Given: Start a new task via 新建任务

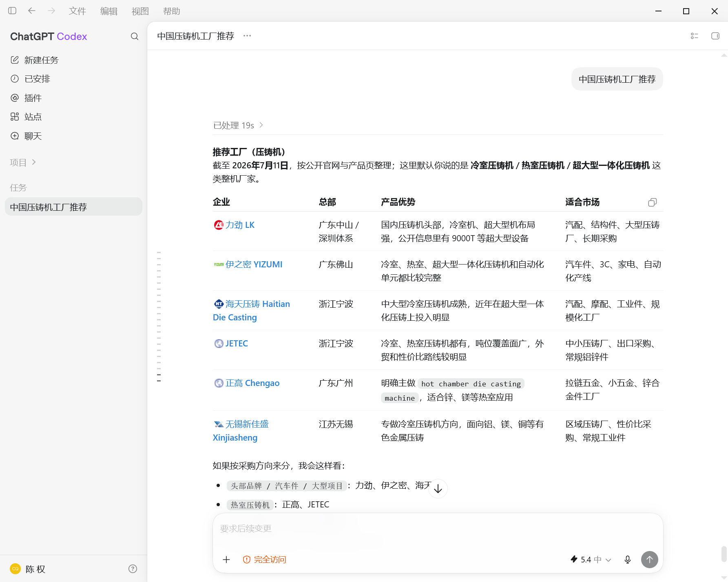Looking at the screenshot, I should coord(73,60).
